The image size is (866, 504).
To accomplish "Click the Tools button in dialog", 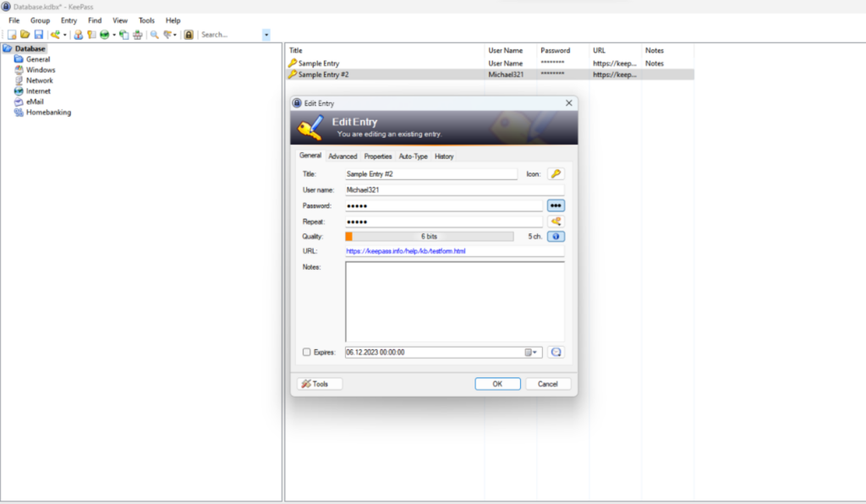I will (320, 384).
